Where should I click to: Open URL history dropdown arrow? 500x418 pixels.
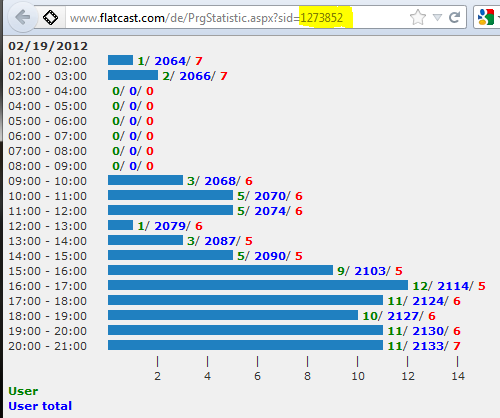tap(437, 17)
